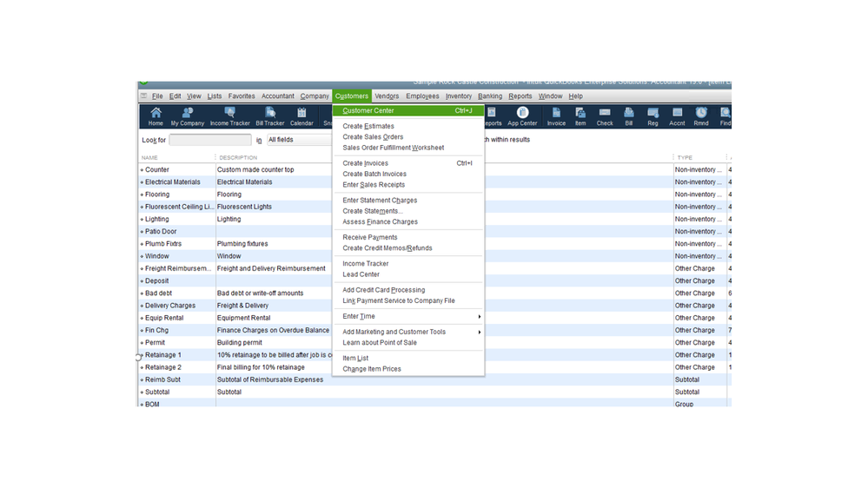The width and height of the screenshot is (868, 488).
Task: Open the Calendar icon
Action: (x=301, y=116)
